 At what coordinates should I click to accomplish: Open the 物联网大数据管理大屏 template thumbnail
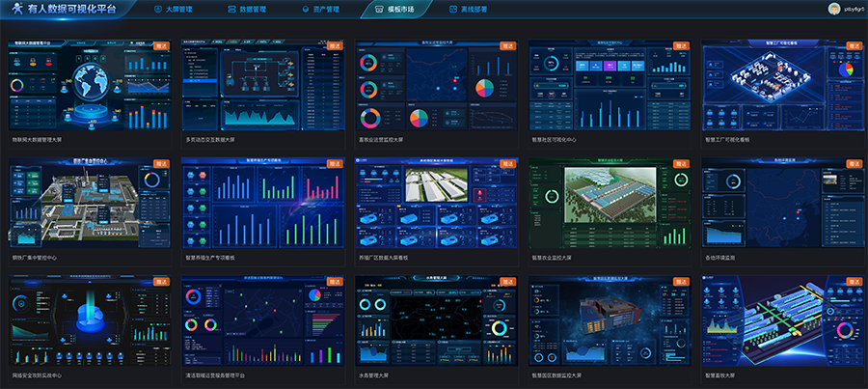tap(90, 85)
